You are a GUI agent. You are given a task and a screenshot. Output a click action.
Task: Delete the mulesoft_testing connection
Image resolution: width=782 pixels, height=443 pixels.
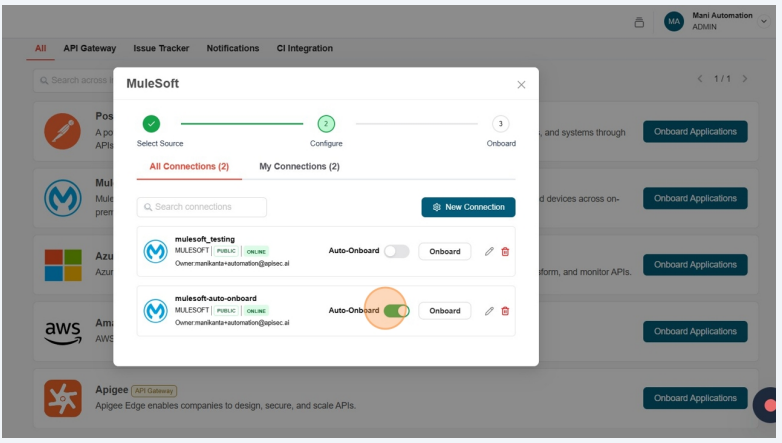505,252
